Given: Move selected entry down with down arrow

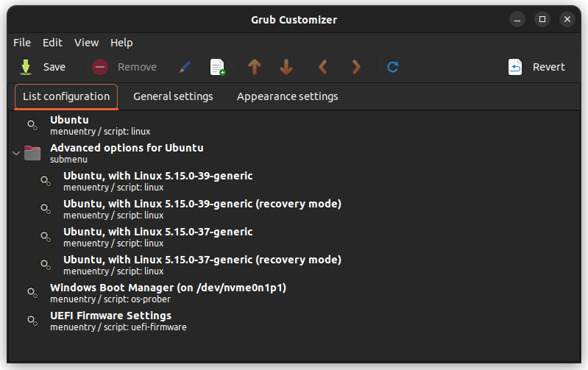Looking at the screenshot, I should (286, 67).
